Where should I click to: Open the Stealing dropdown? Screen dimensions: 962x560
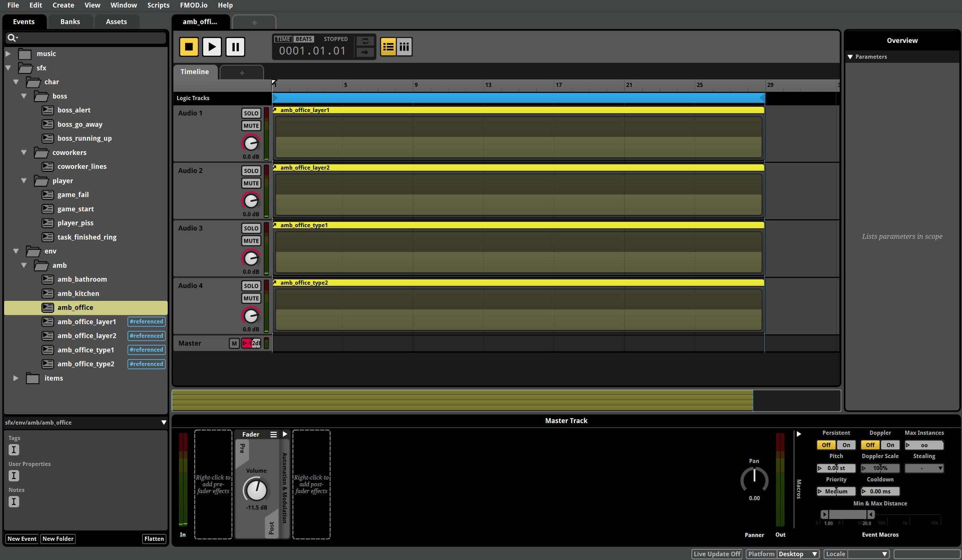point(924,468)
